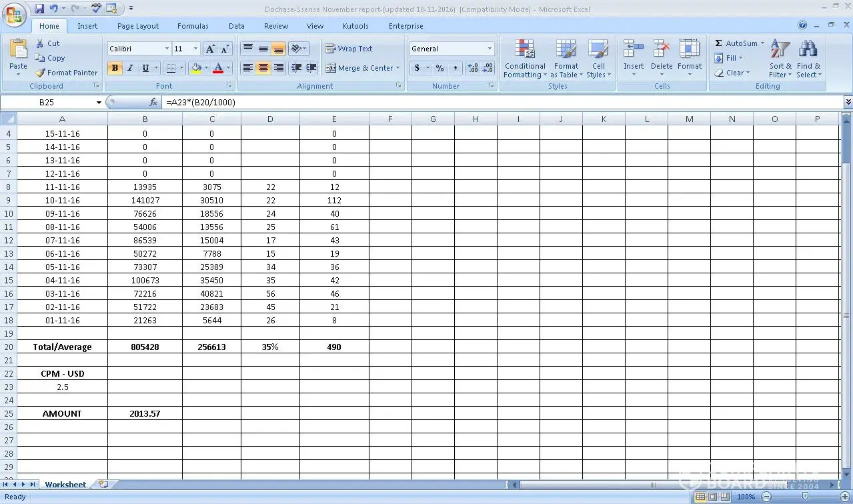
Task: Click the zoom slider in status bar
Action: click(804, 497)
